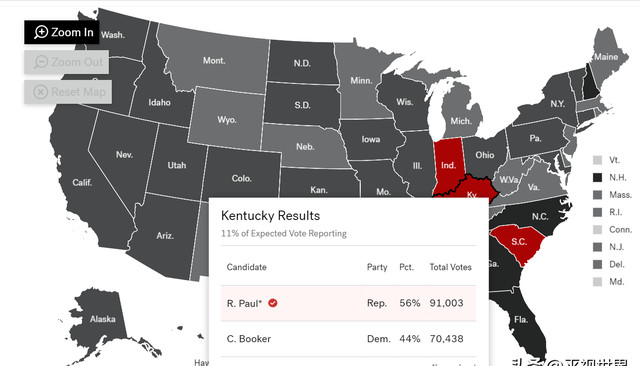Select the Del. legend square
This screenshot has height=366, width=640.
597,264
